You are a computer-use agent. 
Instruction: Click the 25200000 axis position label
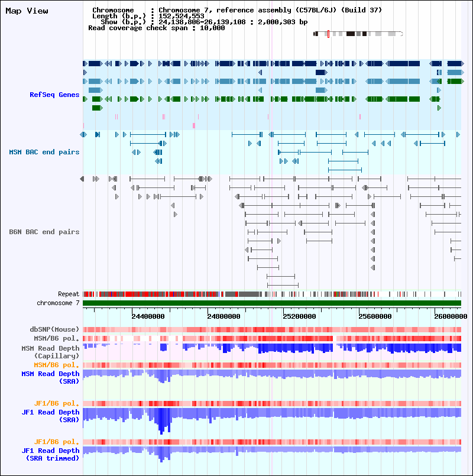click(x=299, y=316)
